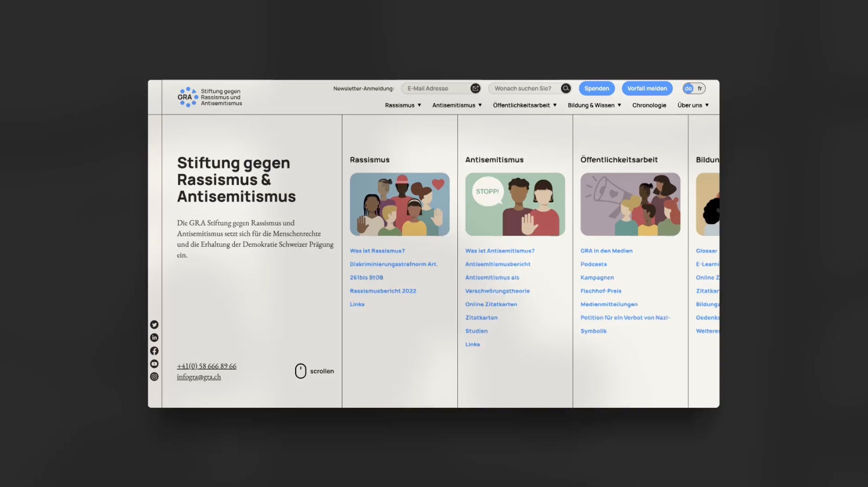868x487 pixels.
Task: Select the German (de) language option
Action: 688,89
